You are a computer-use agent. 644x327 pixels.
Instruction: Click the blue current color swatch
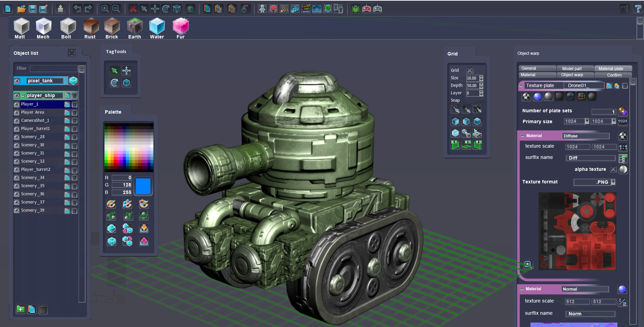pos(143,186)
